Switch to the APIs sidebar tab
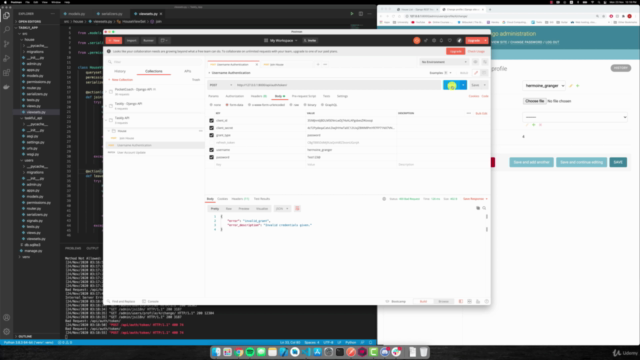Screen dimensions: 640x360 click(x=187, y=71)
